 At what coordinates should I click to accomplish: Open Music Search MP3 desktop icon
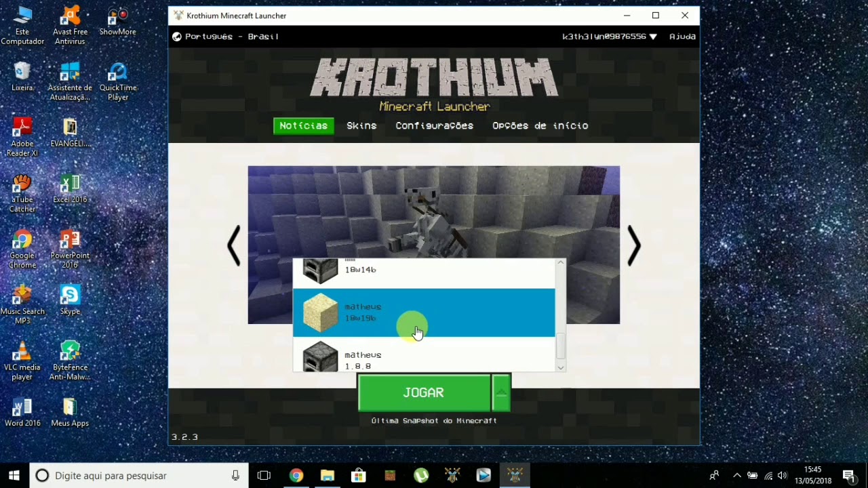click(22, 304)
